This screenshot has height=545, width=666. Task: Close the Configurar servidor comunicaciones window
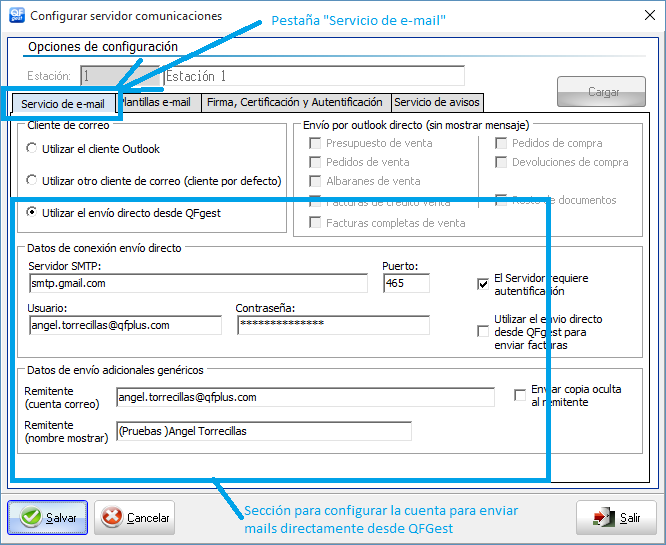649,15
